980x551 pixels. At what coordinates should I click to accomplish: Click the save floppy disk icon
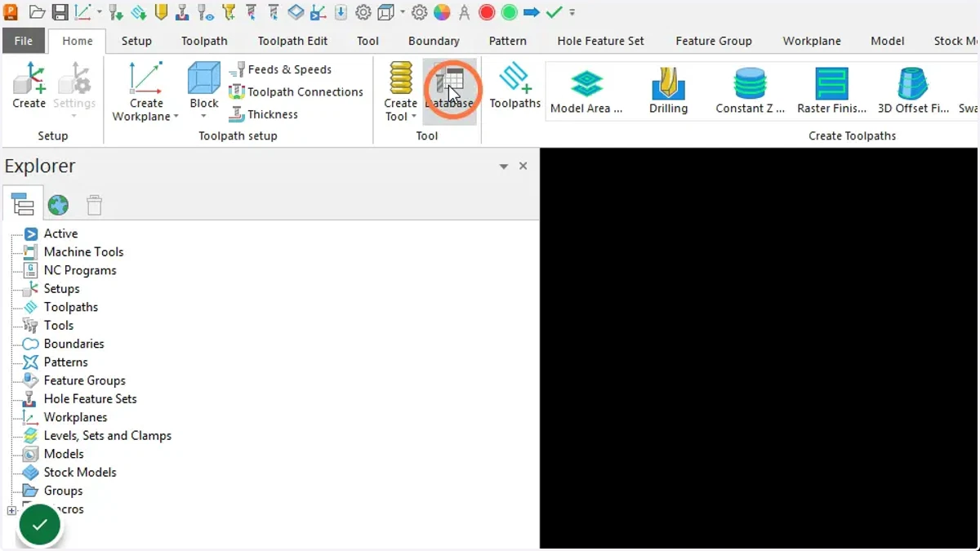pyautogui.click(x=60, y=12)
